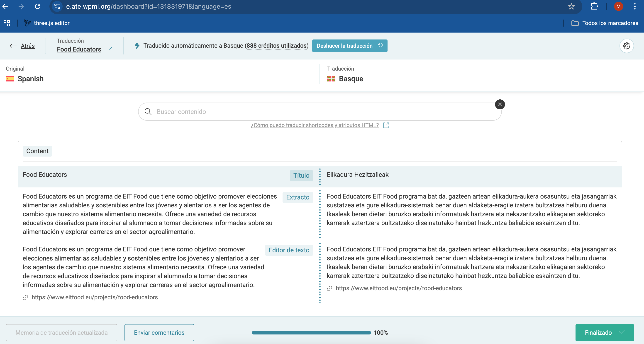This screenshot has height=344, width=644.
Task: Open the browser extensions puzzle icon
Action: tap(594, 6)
